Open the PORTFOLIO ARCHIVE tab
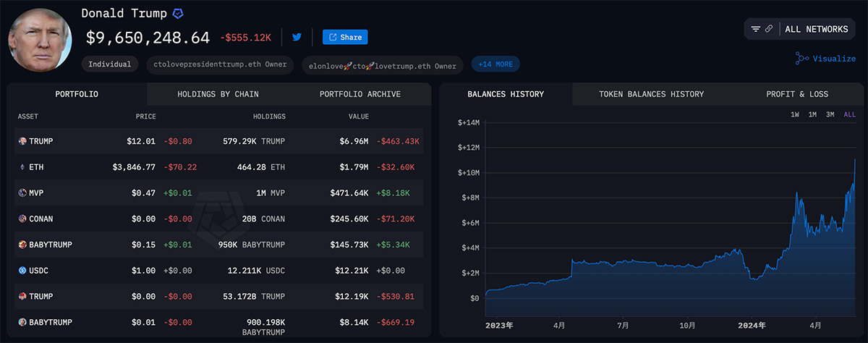The height and width of the screenshot is (343, 868). pyautogui.click(x=360, y=94)
